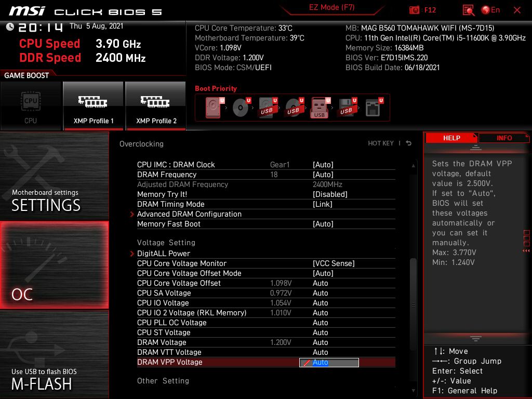Click the HOT KEY label
This screenshot has width=532, height=399.
pyautogui.click(x=381, y=143)
